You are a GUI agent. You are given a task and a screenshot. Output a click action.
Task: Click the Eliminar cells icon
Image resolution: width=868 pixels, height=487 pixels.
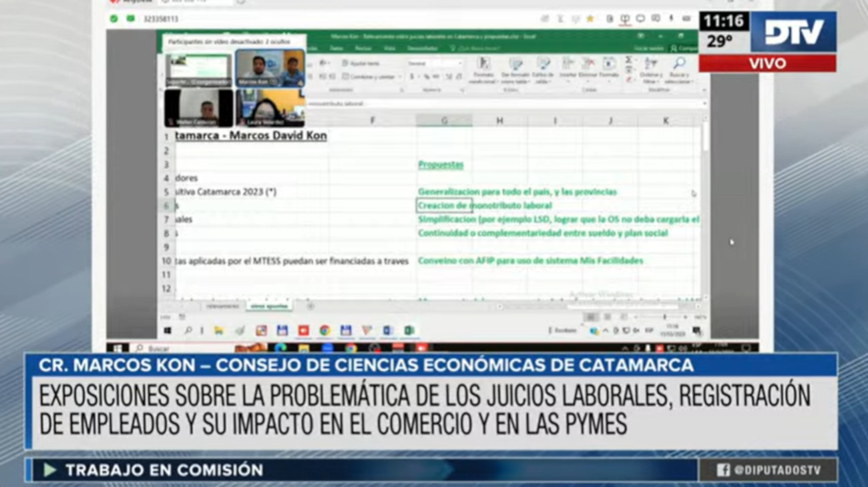(588, 64)
